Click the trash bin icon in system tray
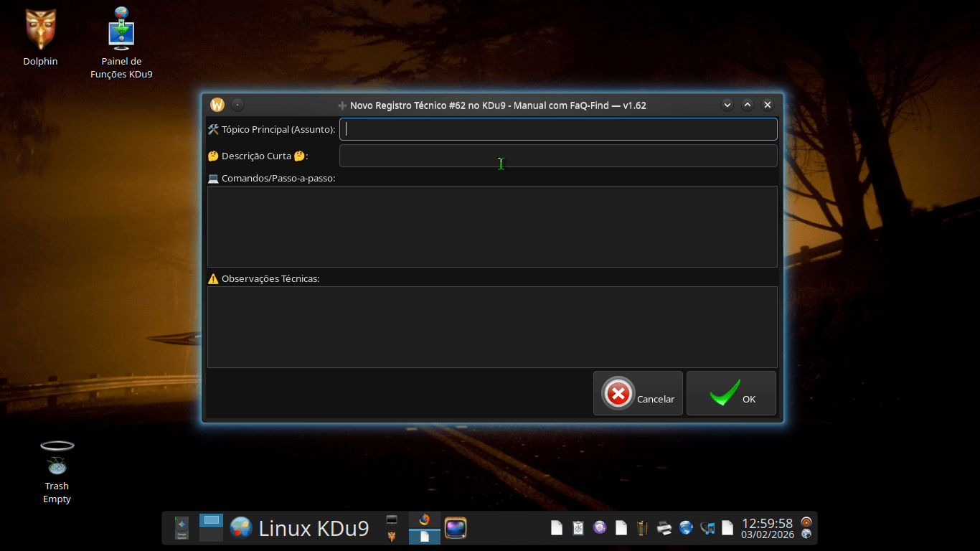Image resolution: width=980 pixels, height=551 pixels. pyautogui.click(x=643, y=528)
